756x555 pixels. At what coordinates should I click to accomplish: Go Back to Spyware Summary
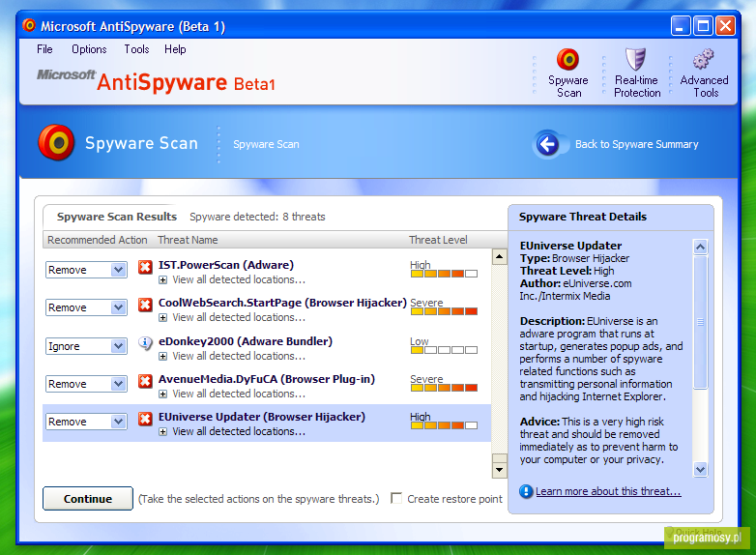click(636, 144)
